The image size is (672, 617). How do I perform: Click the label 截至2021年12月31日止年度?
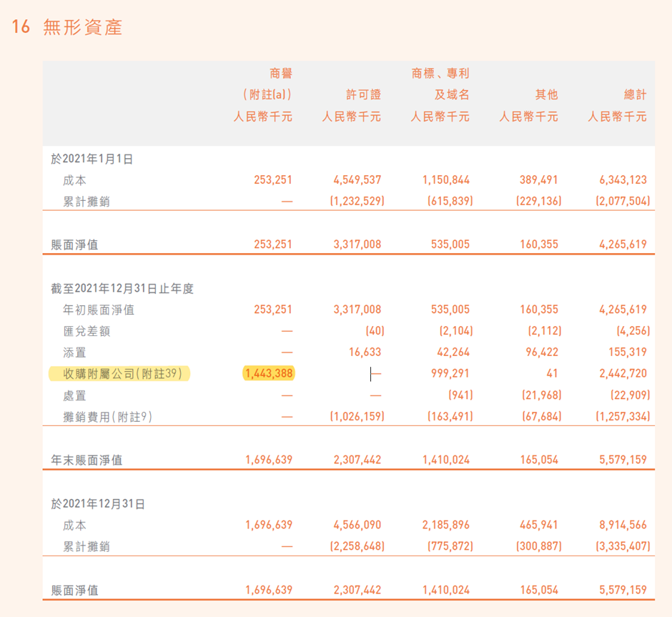(x=122, y=288)
